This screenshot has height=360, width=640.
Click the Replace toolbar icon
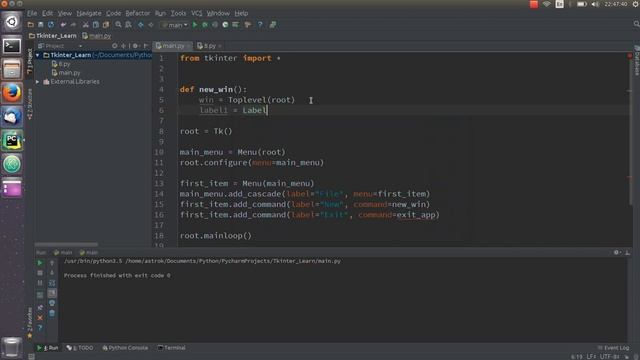(x=128, y=25)
